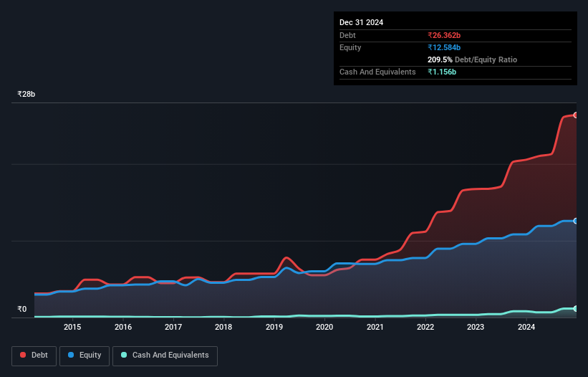Click the red Debt legend dot
Screen dimensions: 588x377
[23, 355]
